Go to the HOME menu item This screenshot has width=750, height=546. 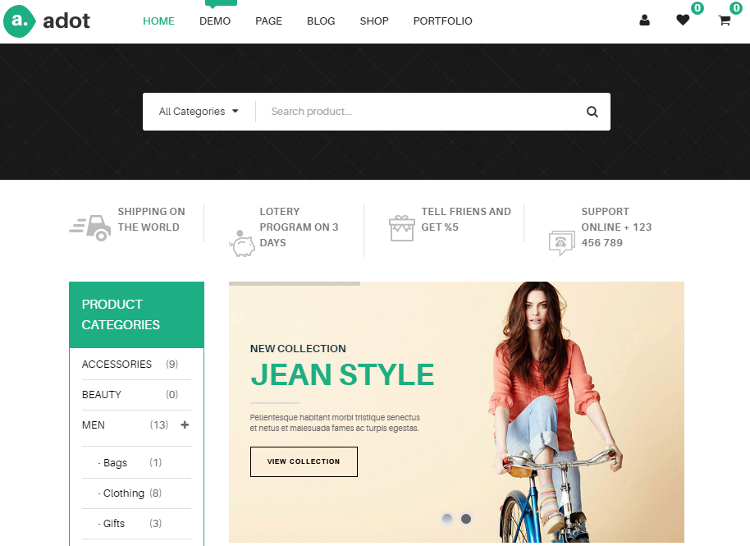[x=159, y=21]
